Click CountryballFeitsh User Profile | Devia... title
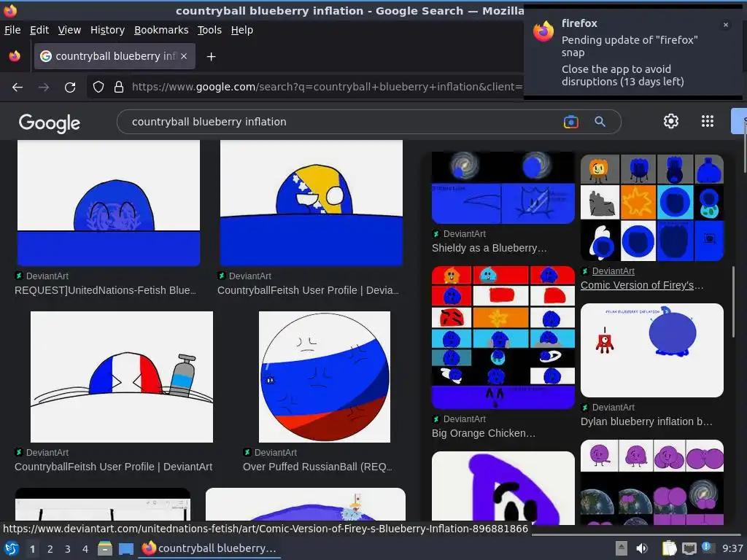747x560 pixels. click(x=309, y=290)
